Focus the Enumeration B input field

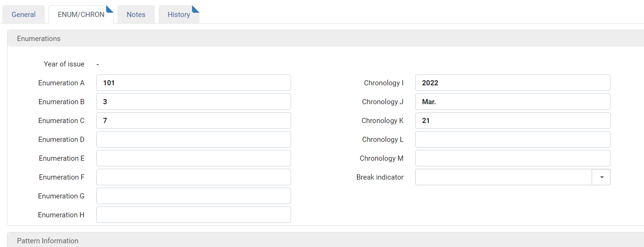coord(193,102)
